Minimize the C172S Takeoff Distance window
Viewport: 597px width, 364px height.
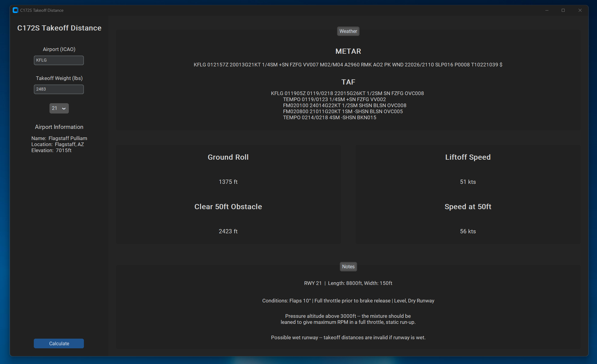point(547,10)
